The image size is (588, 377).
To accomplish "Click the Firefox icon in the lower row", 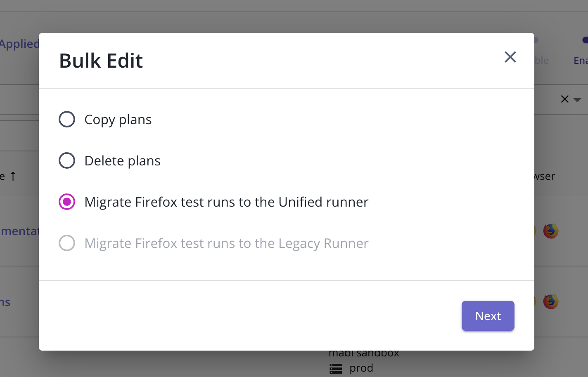I will (551, 302).
